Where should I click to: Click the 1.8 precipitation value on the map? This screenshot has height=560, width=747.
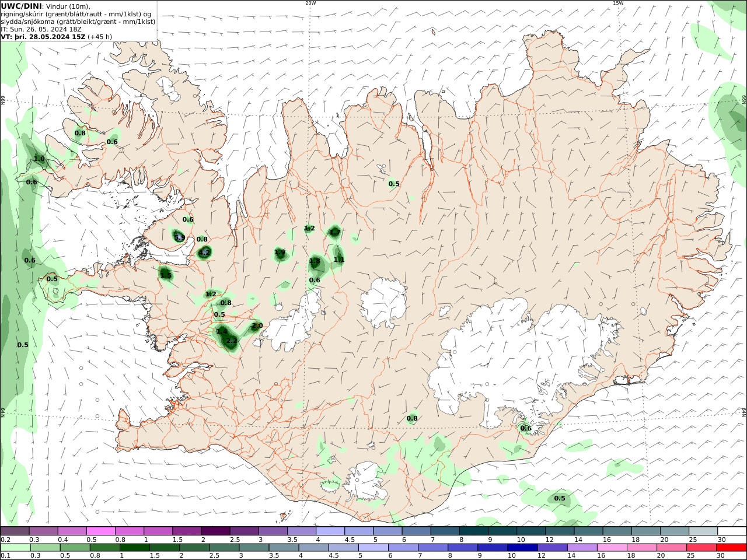point(315,261)
